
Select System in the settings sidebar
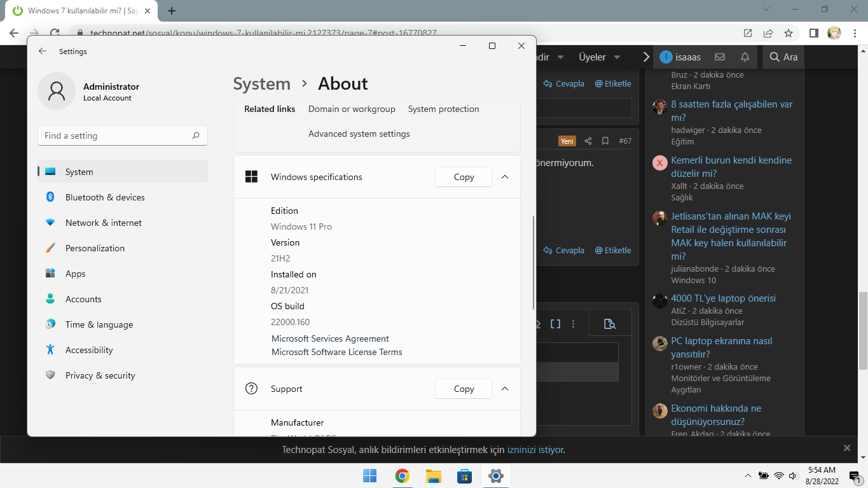pos(123,172)
